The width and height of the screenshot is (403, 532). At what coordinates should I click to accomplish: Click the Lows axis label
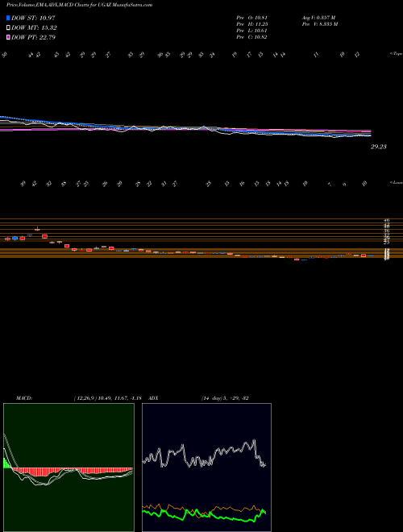(396, 182)
